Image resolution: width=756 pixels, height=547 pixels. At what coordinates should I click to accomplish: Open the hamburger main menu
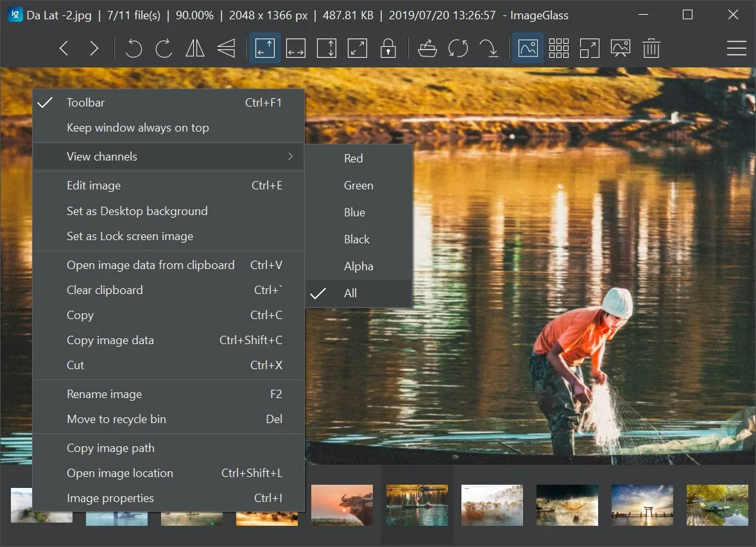[x=736, y=49]
